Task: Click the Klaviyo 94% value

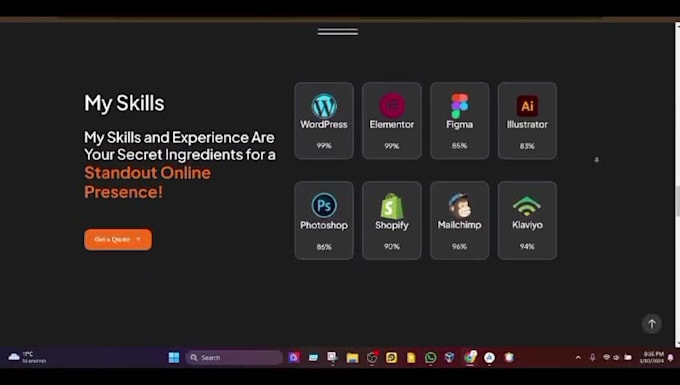Action: pyautogui.click(x=527, y=246)
